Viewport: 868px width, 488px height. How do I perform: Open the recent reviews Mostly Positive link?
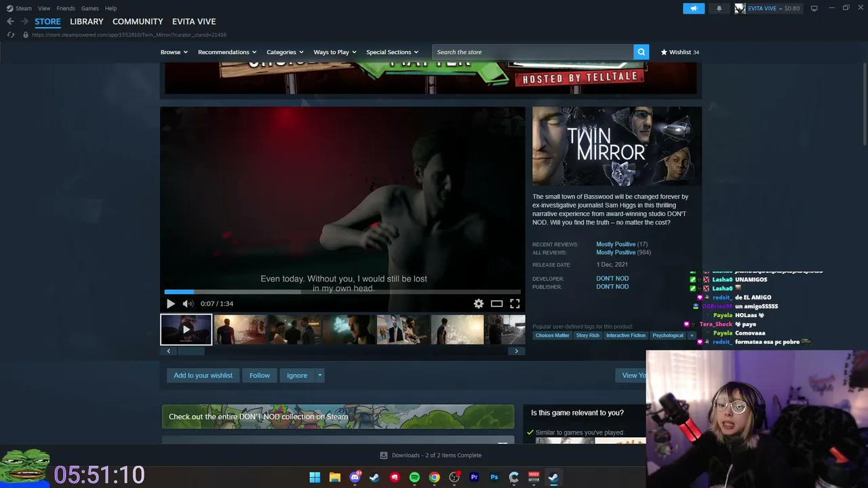tap(616, 244)
